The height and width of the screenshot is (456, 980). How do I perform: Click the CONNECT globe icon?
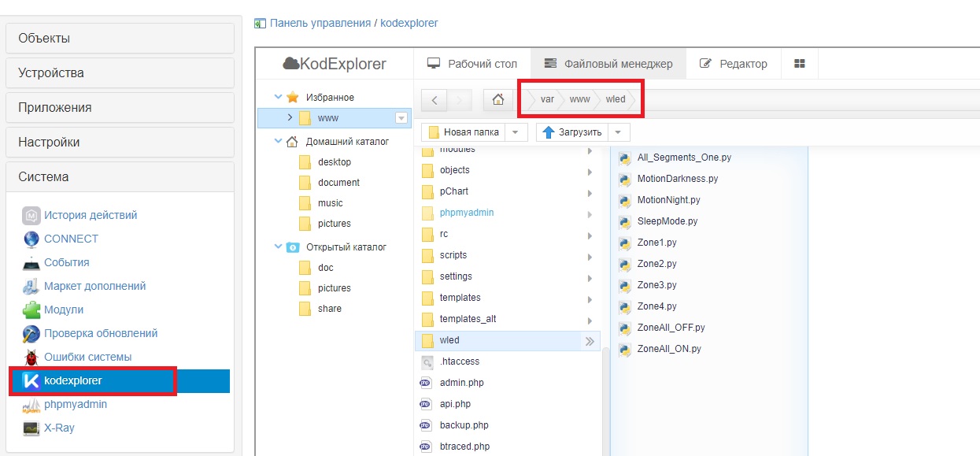[x=31, y=239]
